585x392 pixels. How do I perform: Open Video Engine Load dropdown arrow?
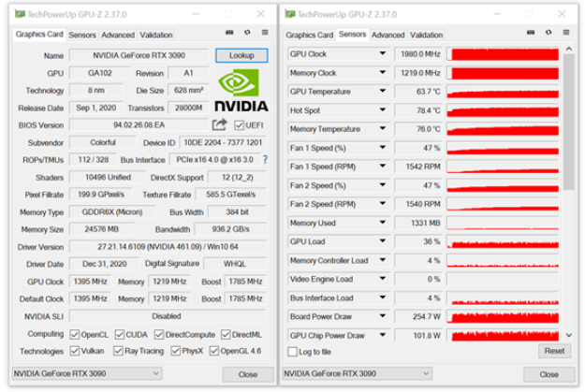(x=383, y=279)
